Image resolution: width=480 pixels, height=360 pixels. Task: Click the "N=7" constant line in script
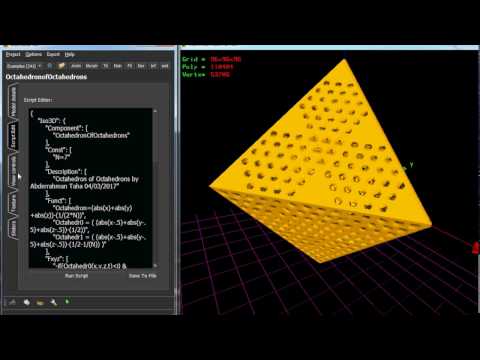tap(61, 157)
